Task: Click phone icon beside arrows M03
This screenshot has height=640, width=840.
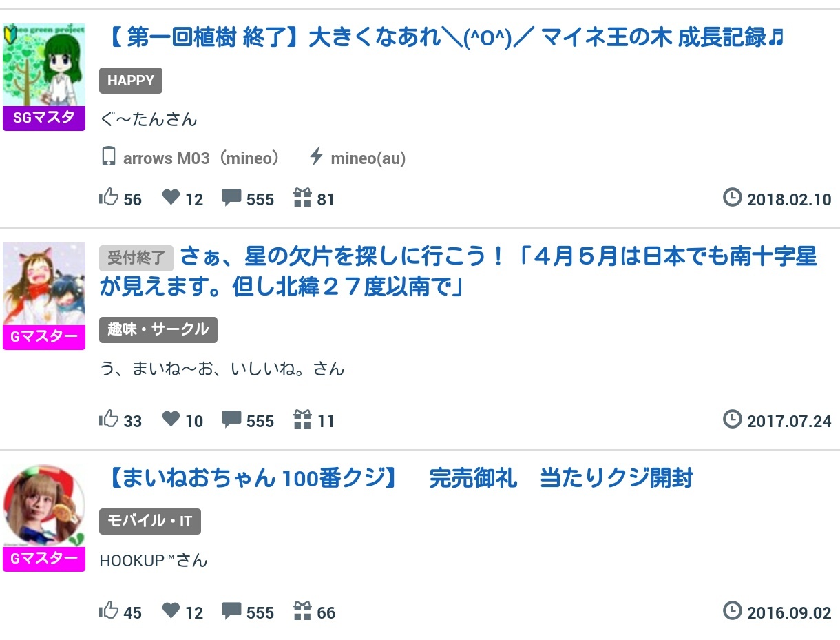Action: click(x=108, y=157)
